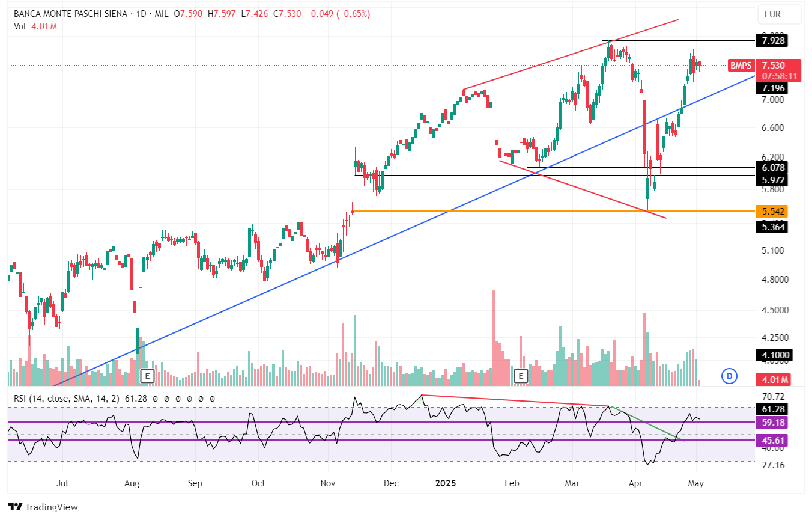Viewport: 812px width, 520px height.
Task: Click the 4.8000 price axis tick
Action: 775,280
